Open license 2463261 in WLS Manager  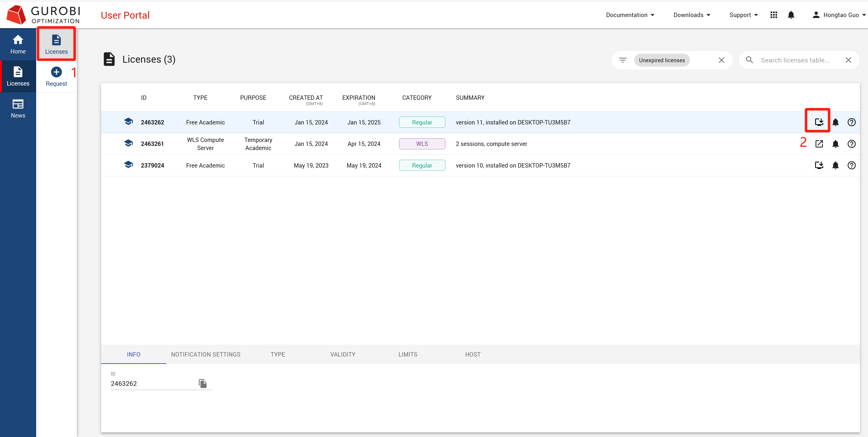coord(819,144)
